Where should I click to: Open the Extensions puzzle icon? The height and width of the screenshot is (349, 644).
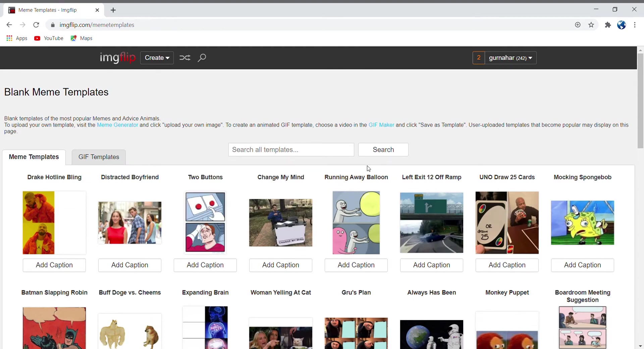[608, 25]
